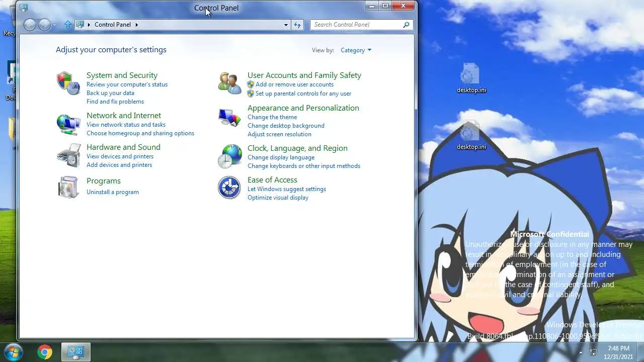Launch Google Chrome from the taskbar
The width and height of the screenshot is (644, 362).
click(45, 352)
